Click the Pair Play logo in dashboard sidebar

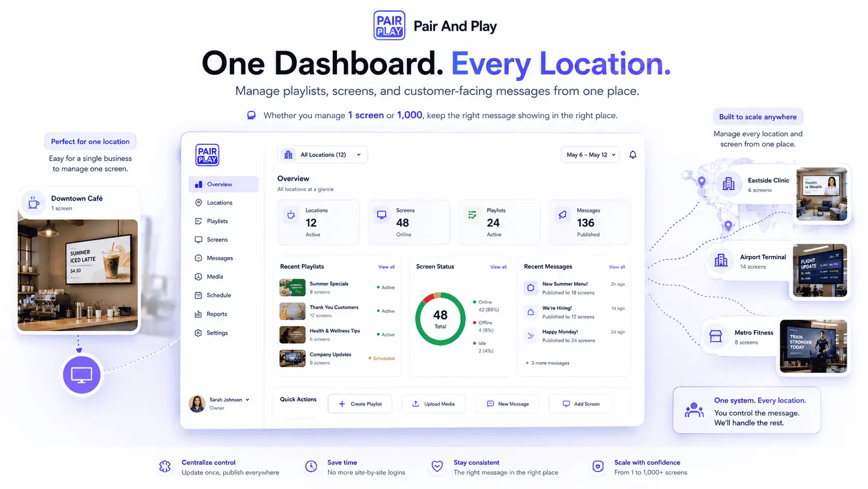click(207, 155)
